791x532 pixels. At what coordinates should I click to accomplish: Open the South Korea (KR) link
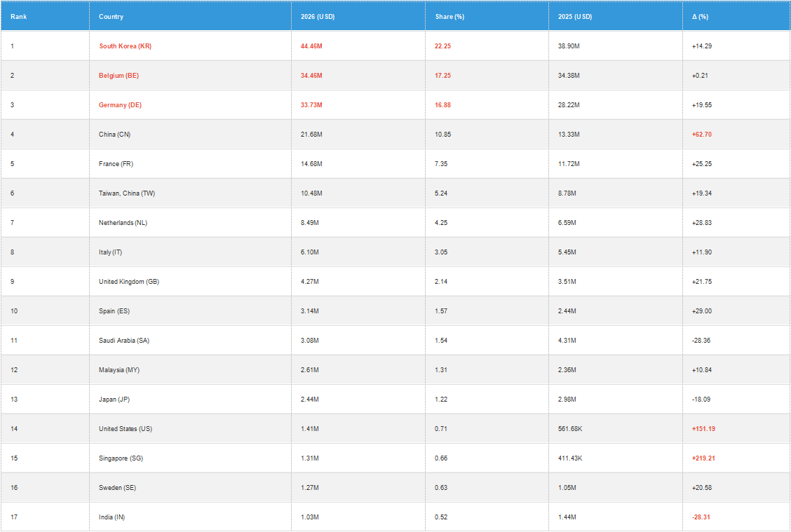pos(125,46)
